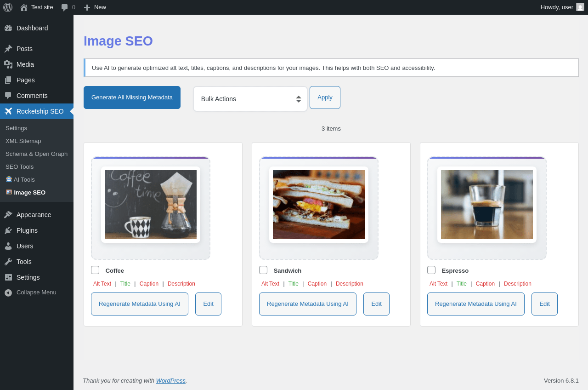Image resolution: width=588 pixels, height=390 pixels.
Task: Open the Dashboard gauge icon
Action: [8, 28]
